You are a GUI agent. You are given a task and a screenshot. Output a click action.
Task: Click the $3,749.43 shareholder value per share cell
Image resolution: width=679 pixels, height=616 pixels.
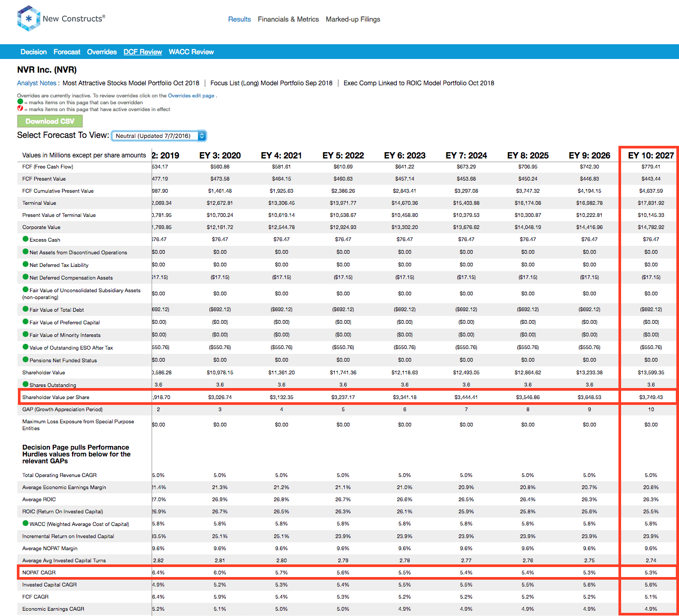[651, 397]
